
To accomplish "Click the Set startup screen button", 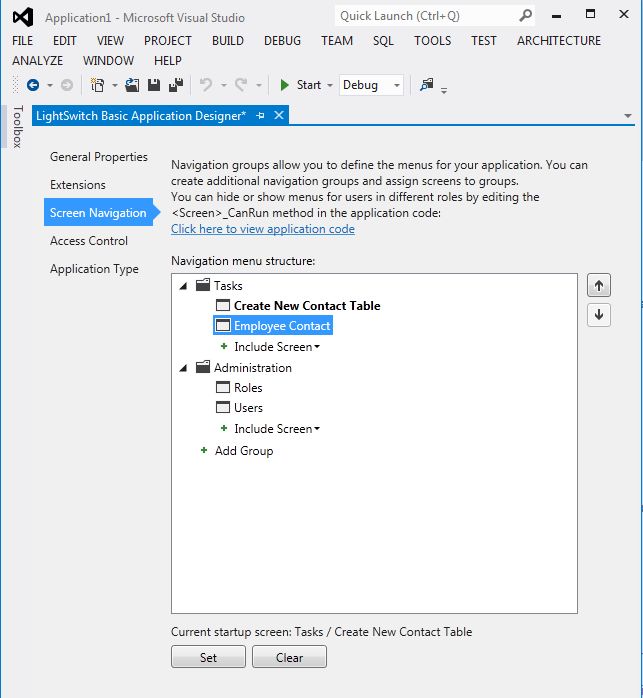I will coord(208,657).
